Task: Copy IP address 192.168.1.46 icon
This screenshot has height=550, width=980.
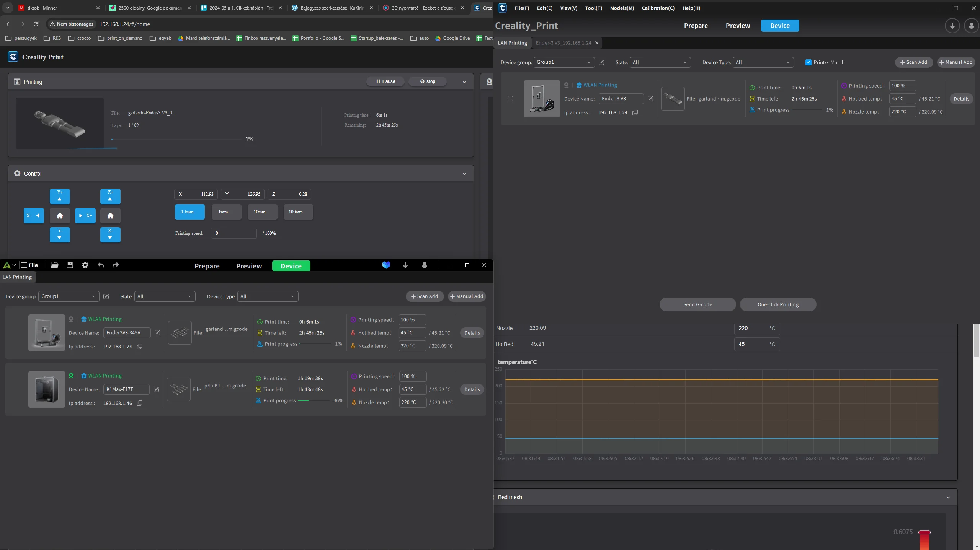Action: [x=140, y=403]
